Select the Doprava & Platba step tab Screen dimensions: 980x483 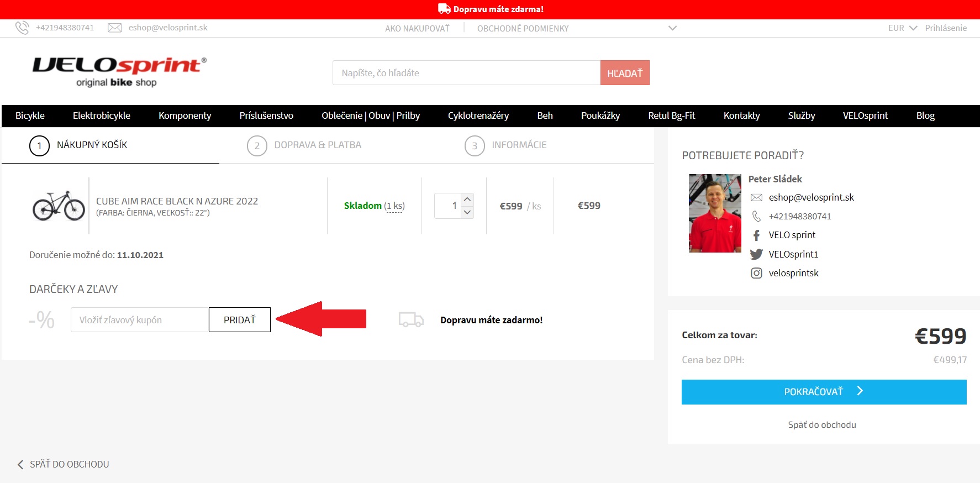328,145
